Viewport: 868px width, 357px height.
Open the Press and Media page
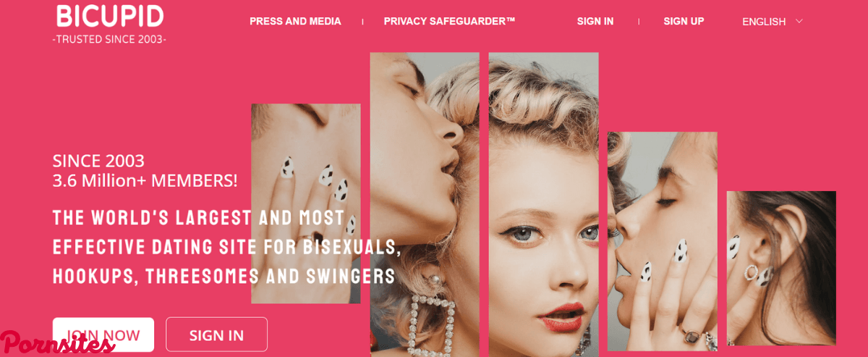pos(295,22)
